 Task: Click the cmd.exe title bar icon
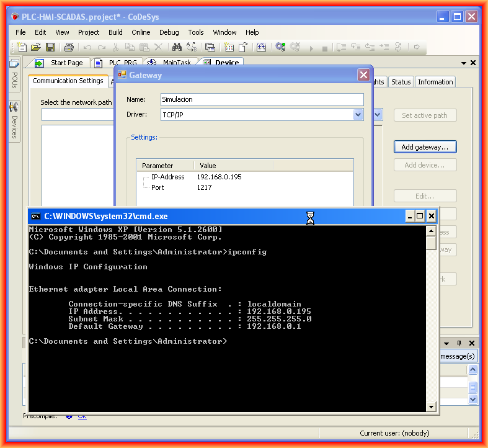point(36,216)
